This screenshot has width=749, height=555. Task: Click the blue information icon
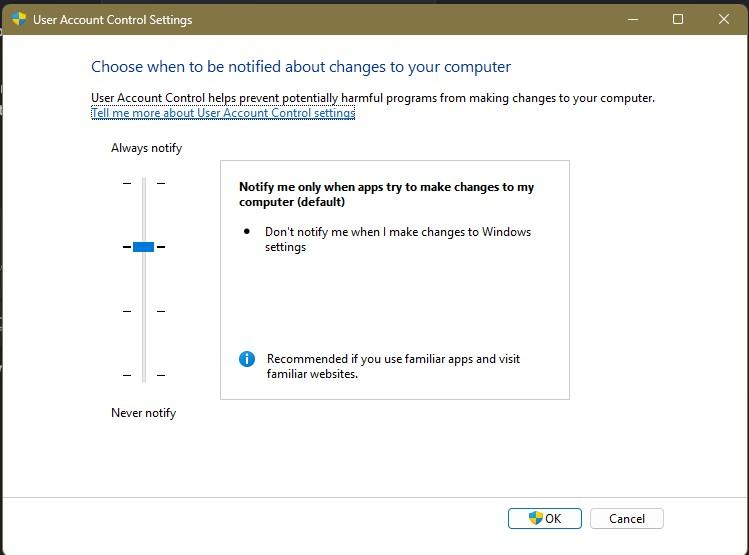(x=247, y=359)
